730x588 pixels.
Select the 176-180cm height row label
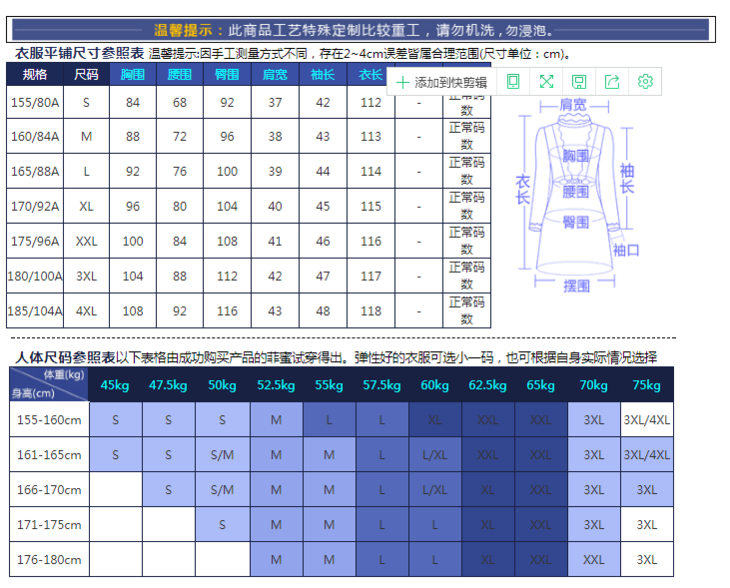(x=49, y=560)
